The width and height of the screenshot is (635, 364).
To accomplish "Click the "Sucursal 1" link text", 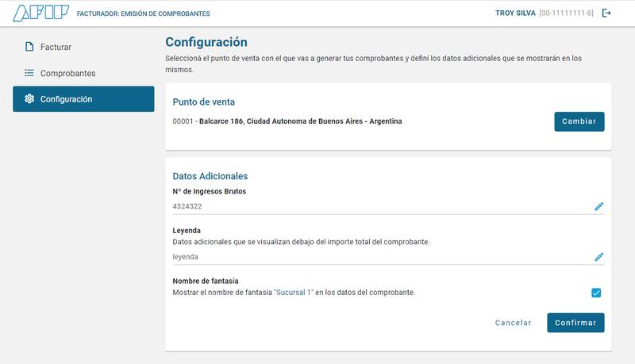I will 294,293.
